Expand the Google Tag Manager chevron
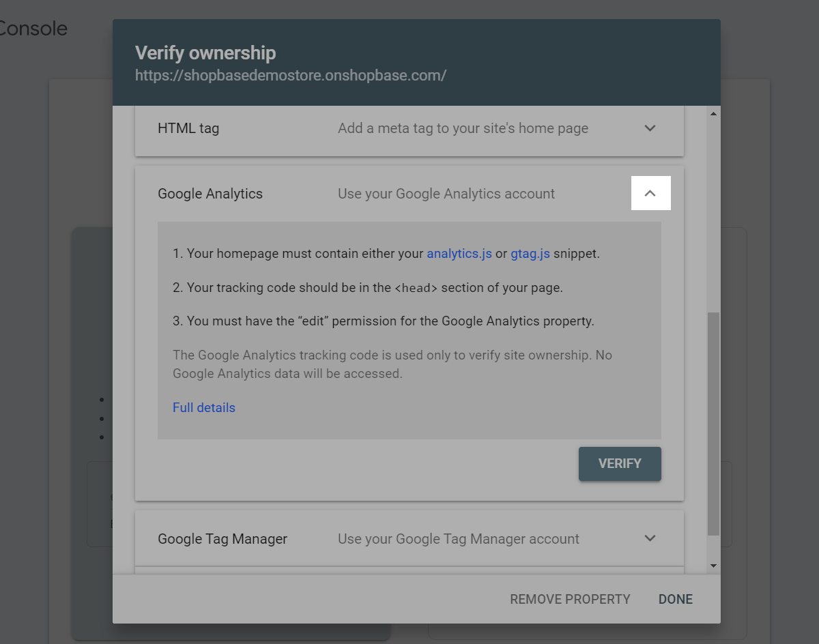Screen dimensions: 819x644 pos(650,538)
